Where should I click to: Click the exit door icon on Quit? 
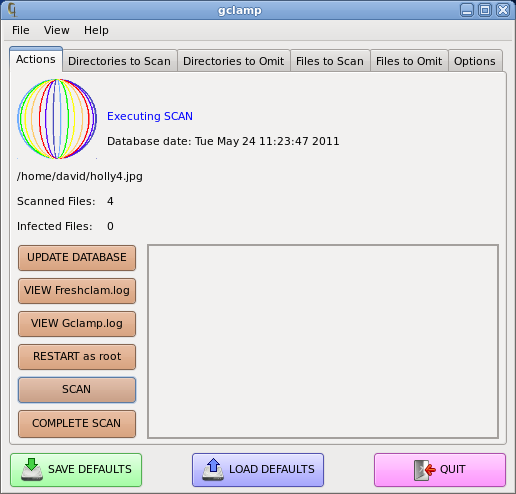[424, 470]
